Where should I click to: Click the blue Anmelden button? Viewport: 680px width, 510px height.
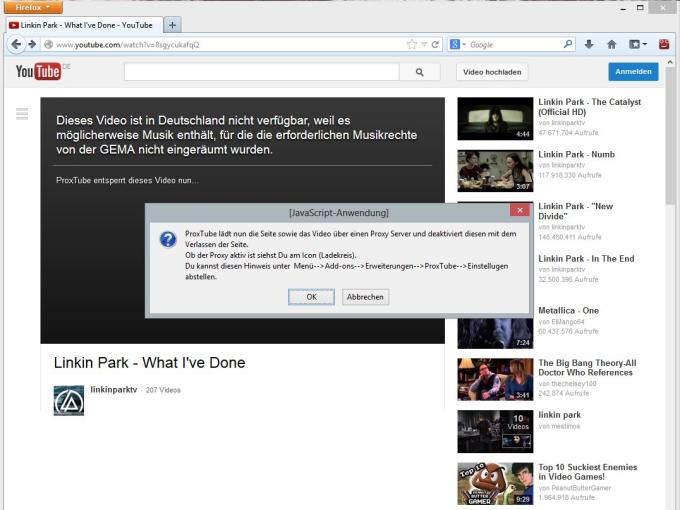click(633, 72)
